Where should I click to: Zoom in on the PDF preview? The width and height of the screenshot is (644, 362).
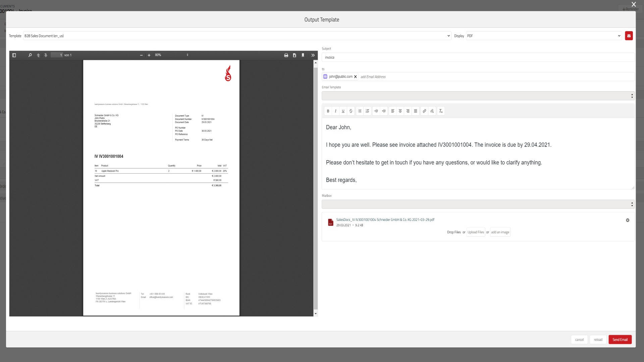(x=149, y=55)
